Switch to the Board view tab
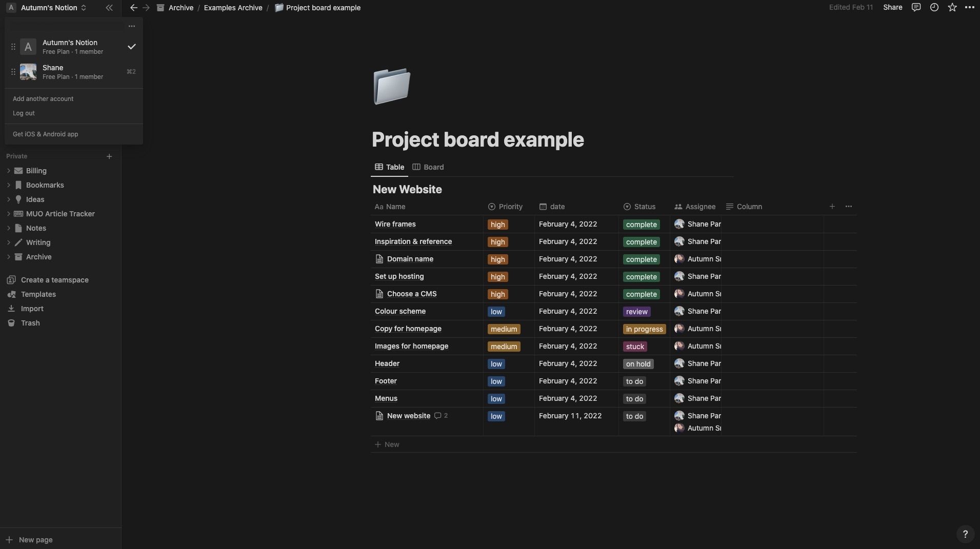The image size is (980, 549). click(x=428, y=167)
